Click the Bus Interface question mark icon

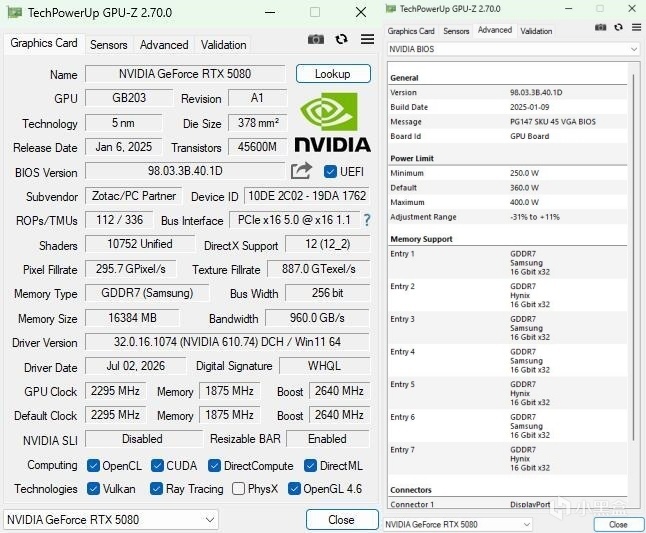coord(366,220)
